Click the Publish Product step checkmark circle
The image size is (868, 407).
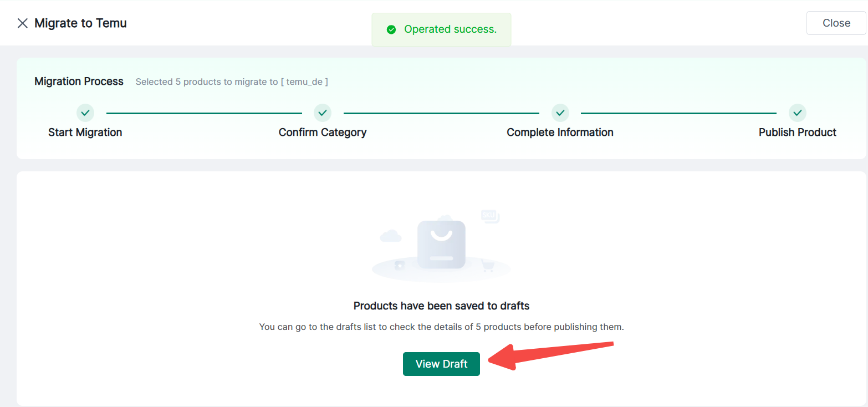tap(798, 113)
